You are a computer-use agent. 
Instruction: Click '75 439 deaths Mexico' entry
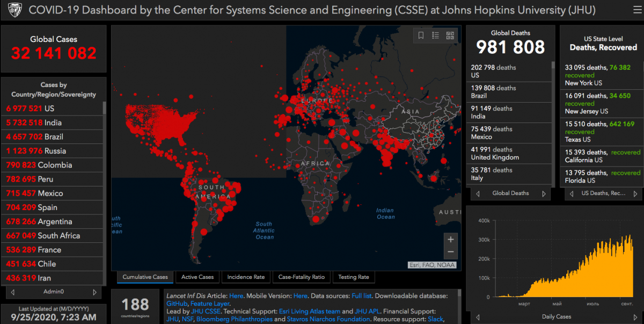509,133
